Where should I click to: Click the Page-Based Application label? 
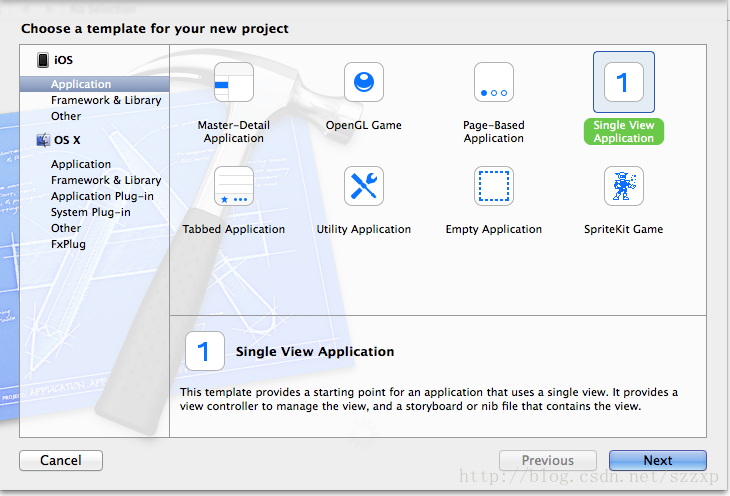[x=493, y=132]
